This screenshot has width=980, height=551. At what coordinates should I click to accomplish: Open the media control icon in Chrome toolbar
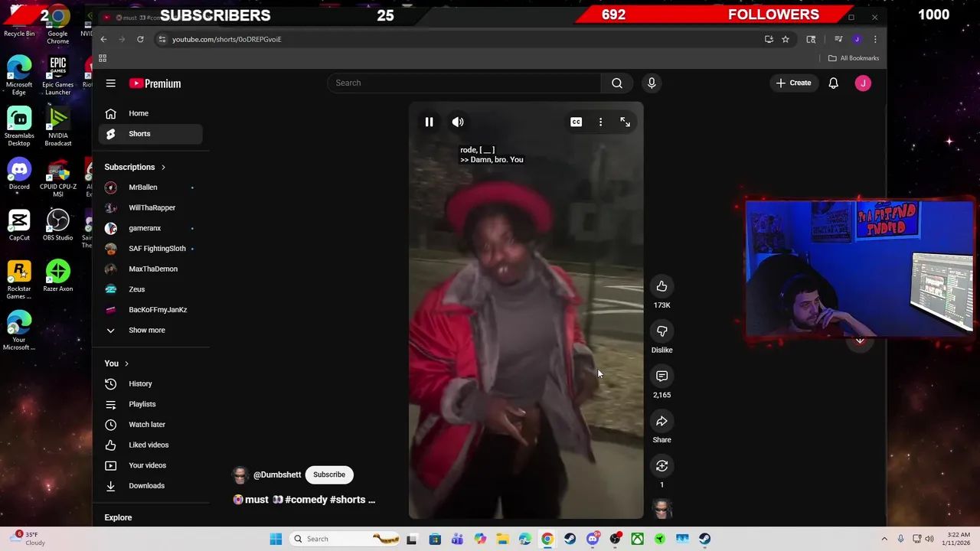(838, 39)
